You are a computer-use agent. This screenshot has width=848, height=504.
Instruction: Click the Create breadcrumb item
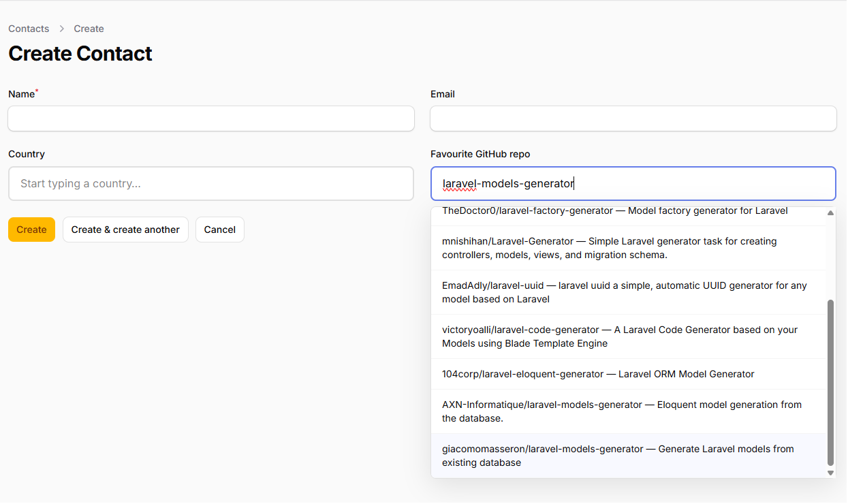[x=89, y=29]
